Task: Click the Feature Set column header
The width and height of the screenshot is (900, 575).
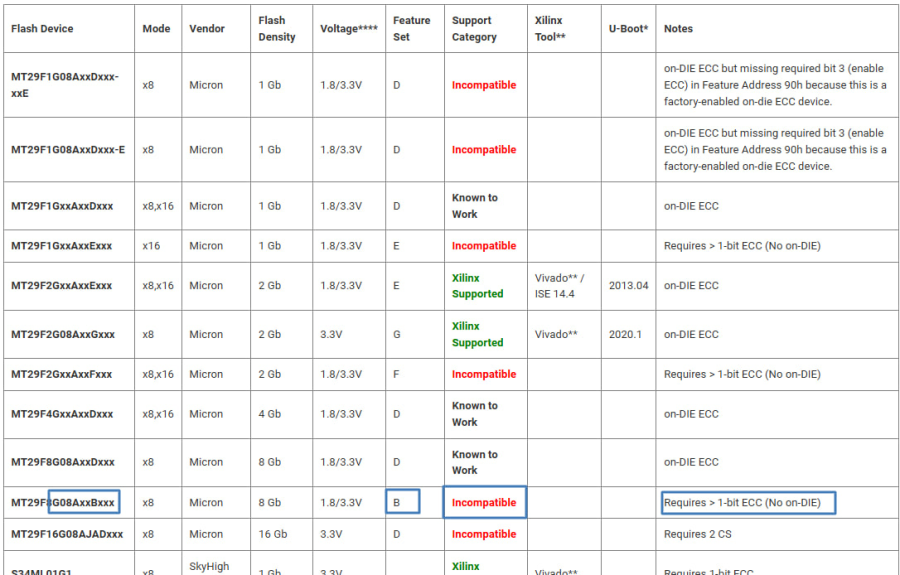Action: tap(412, 29)
